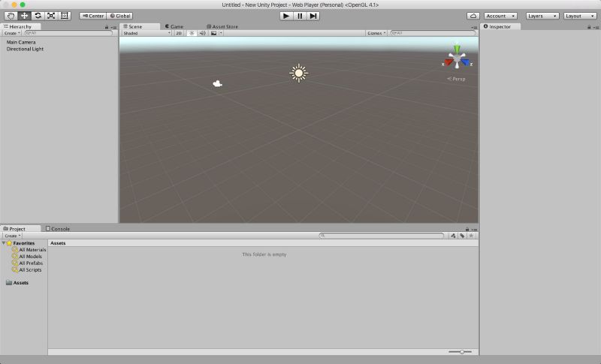Open the Layers dropdown

tap(542, 16)
